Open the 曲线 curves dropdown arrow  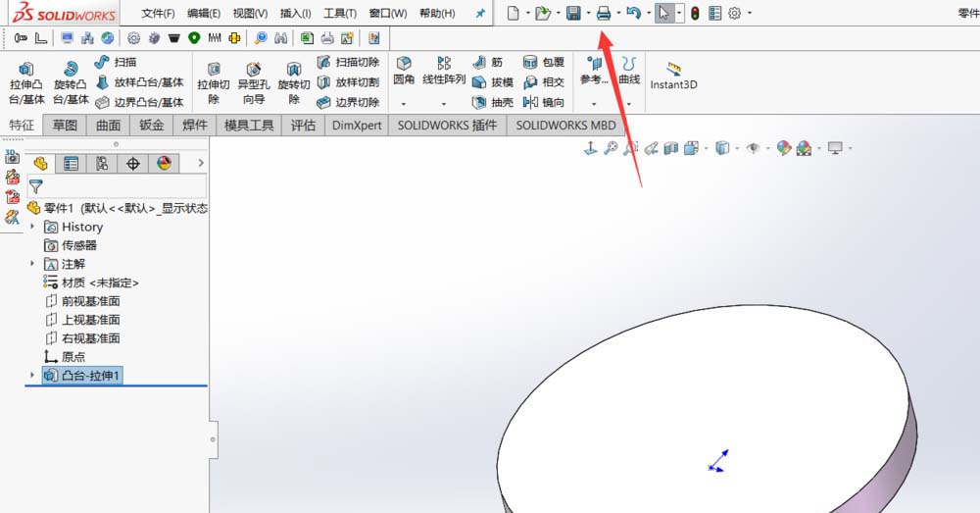[x=629, y=104]
